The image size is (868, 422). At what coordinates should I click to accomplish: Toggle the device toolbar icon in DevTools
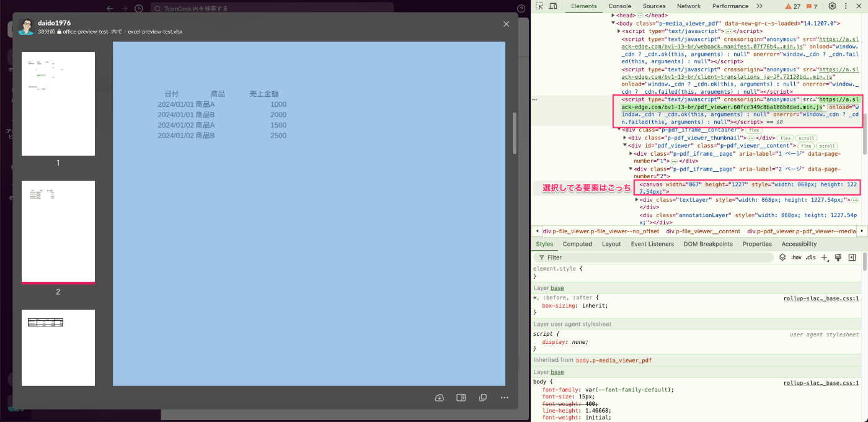coord(553,6)
